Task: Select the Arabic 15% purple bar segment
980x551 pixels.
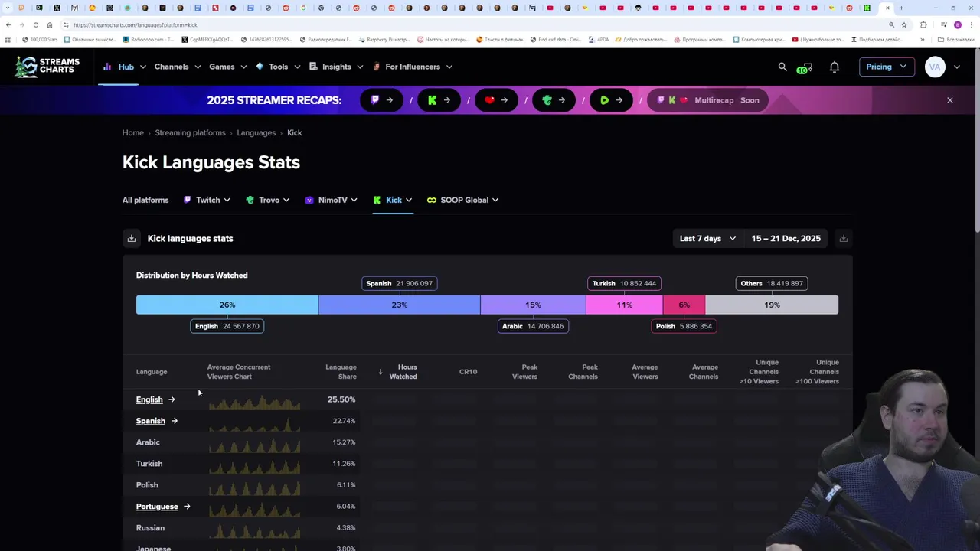Action: [533, 305]
